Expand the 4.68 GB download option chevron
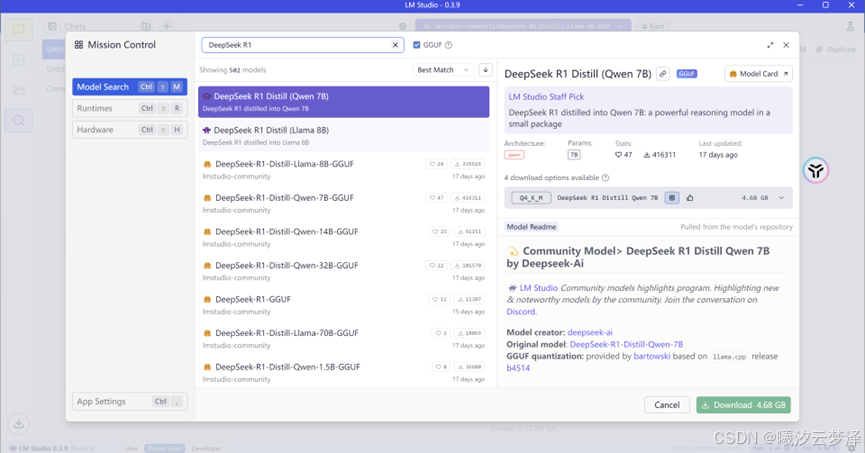The width and height of the screenshot is (865, 453). [781, 198]
